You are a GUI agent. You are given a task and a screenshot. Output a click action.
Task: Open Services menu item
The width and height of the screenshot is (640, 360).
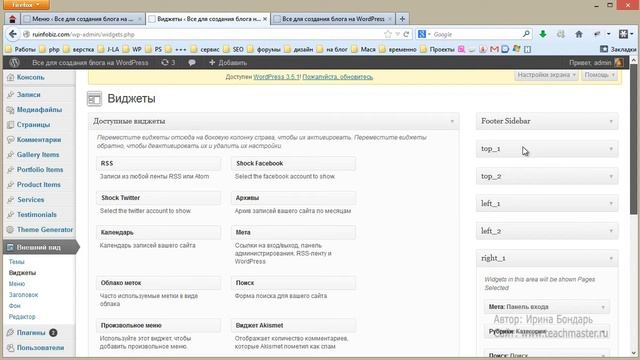coord(30,200)
